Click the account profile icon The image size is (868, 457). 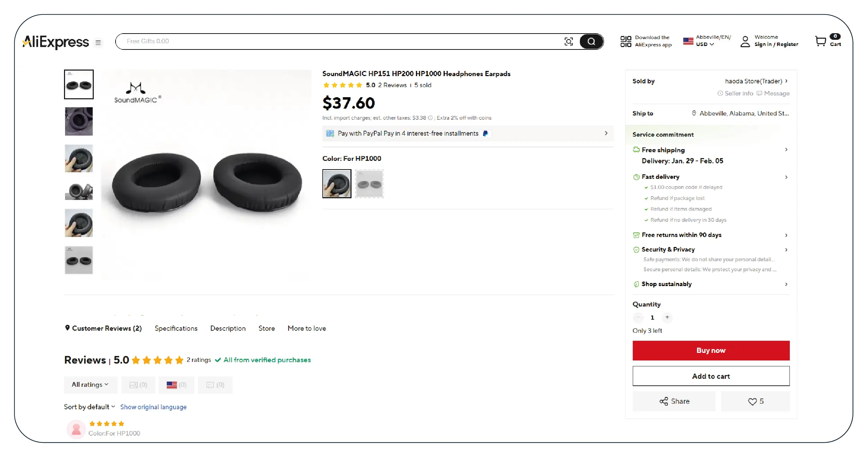coord(745,42)
